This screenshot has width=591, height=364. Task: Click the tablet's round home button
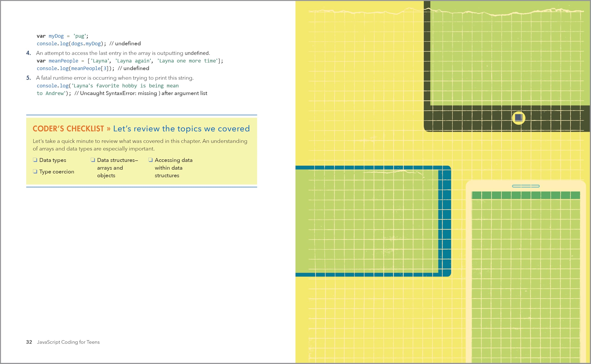coord(518,118)
